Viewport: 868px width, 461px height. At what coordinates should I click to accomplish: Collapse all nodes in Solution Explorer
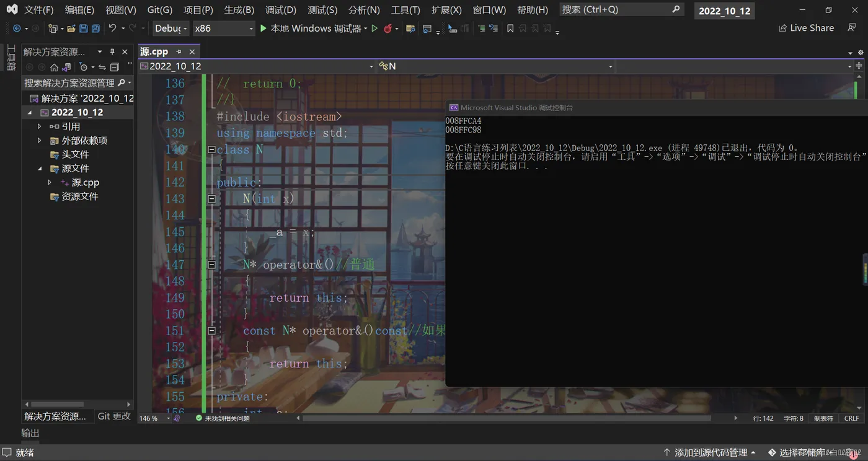pos(114,67)
